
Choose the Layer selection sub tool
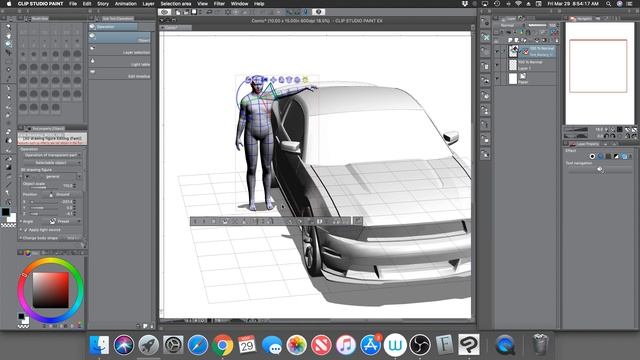(120, 50)
